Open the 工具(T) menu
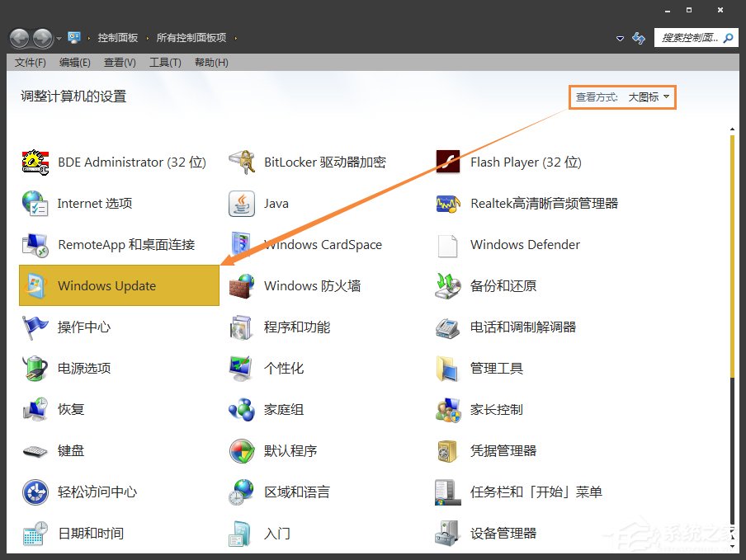 [x=164, y=62]
